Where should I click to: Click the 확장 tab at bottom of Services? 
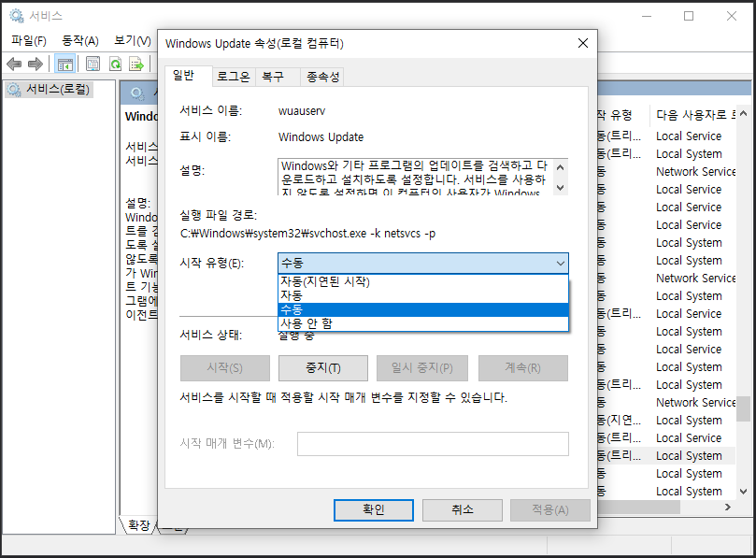139,524
